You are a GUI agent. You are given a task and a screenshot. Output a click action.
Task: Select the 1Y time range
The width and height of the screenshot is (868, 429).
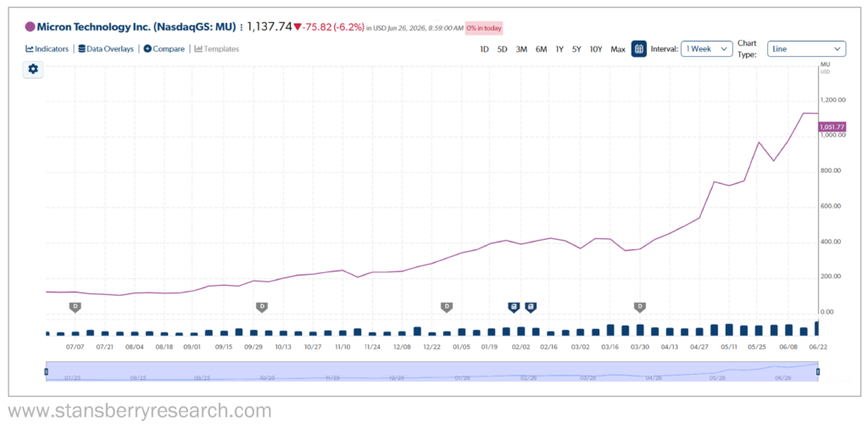click(559, 48)
